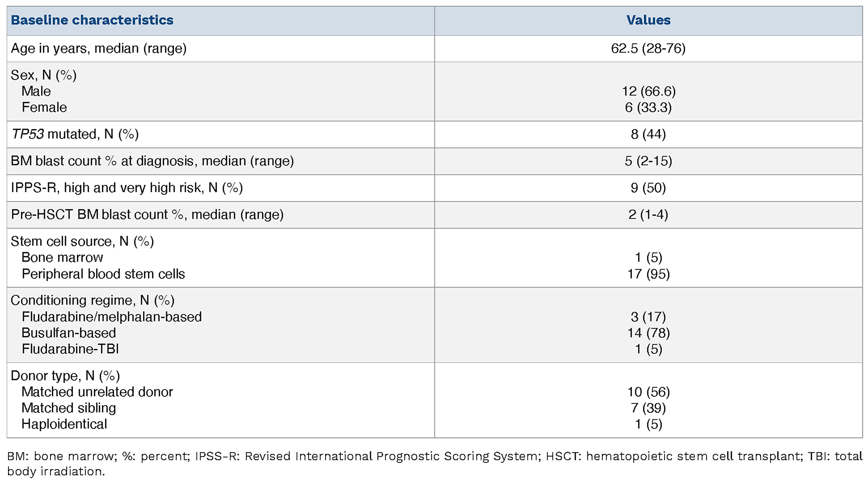Select the Peripheral blood stem cells value 17 (95)

coord(648,274)
